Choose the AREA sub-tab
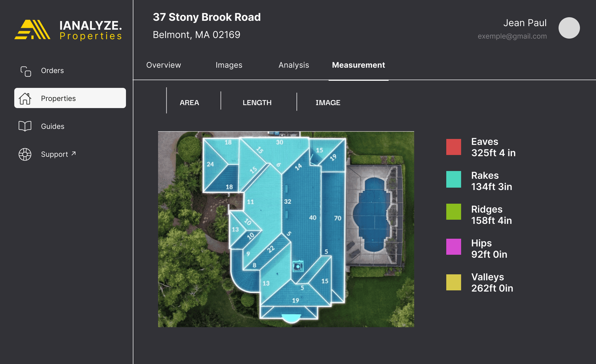 189,103
